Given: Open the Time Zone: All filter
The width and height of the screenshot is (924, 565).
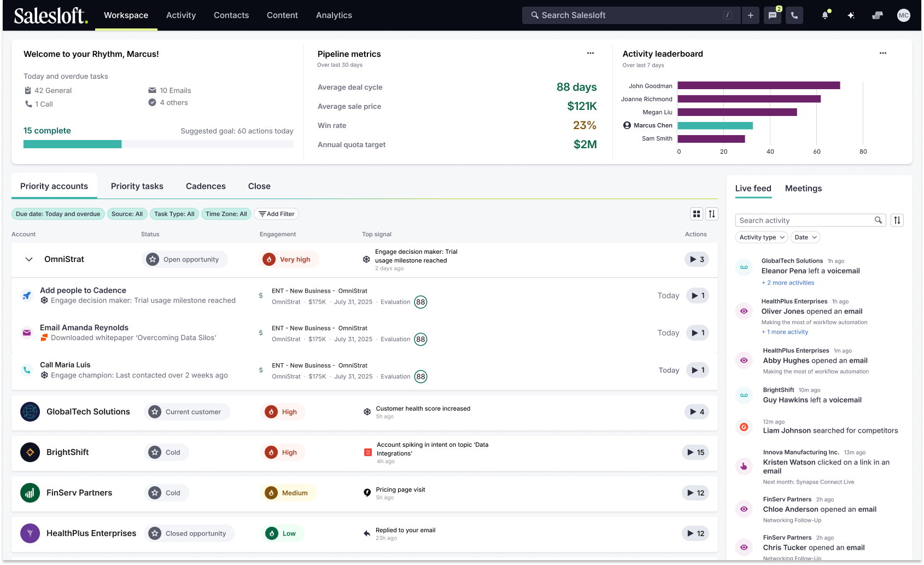Looking at the screenshot, I should click(x=226, y=214).
